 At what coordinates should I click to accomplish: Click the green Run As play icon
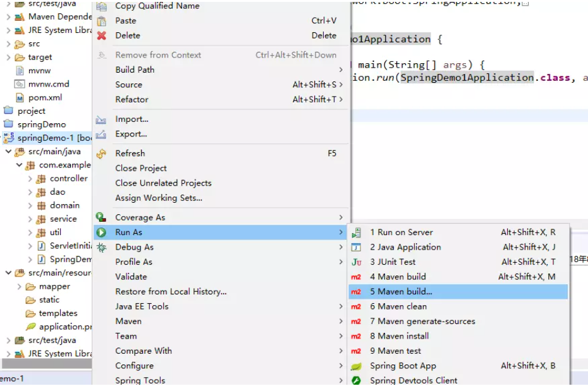[x=101, y=232]
